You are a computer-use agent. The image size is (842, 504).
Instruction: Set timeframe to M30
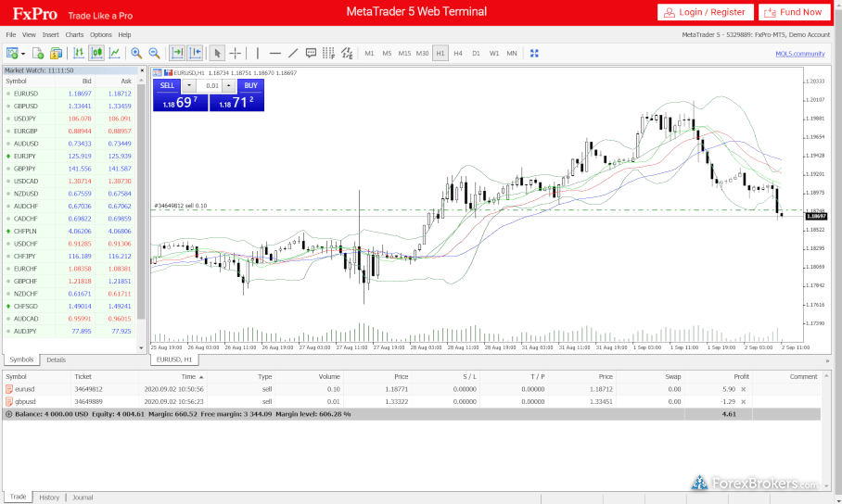click(x=422, y=53)
